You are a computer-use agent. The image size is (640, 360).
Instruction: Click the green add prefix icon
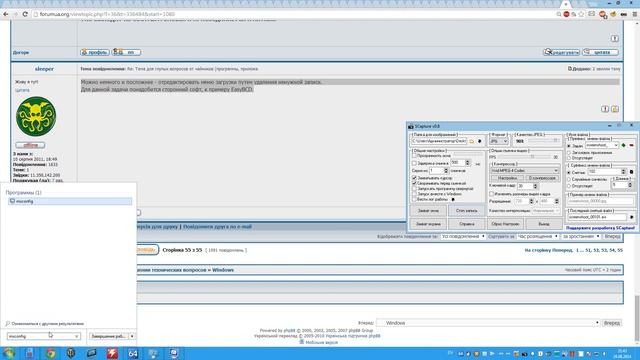click(x=623, y=145)
